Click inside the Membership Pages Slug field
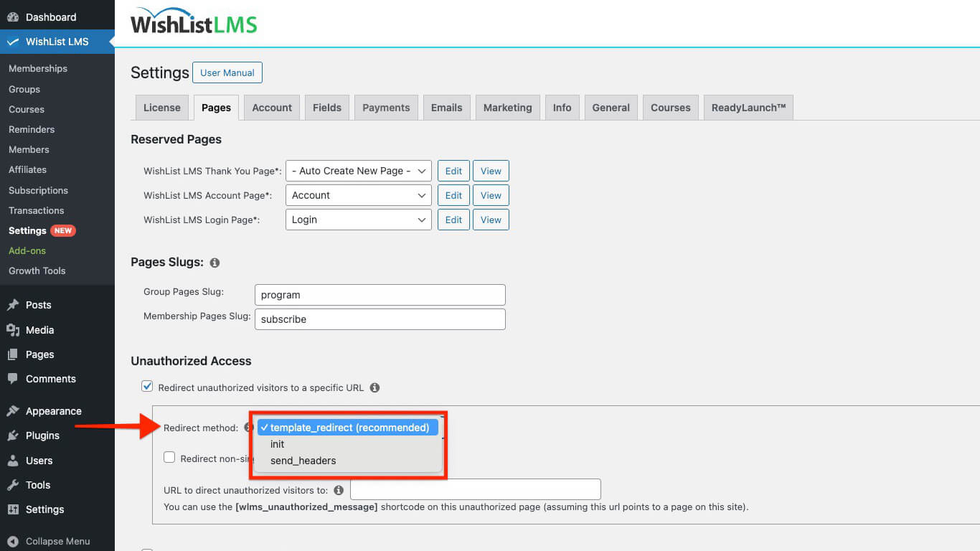Screen dimensions: 980x551 click(x=380, y=319)
